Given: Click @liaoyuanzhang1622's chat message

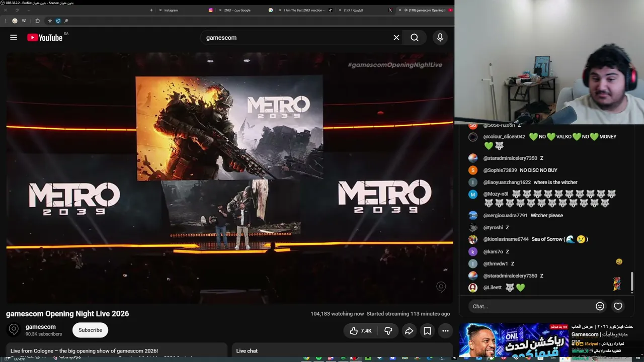Looking at the screenshot, I should 555,183.
